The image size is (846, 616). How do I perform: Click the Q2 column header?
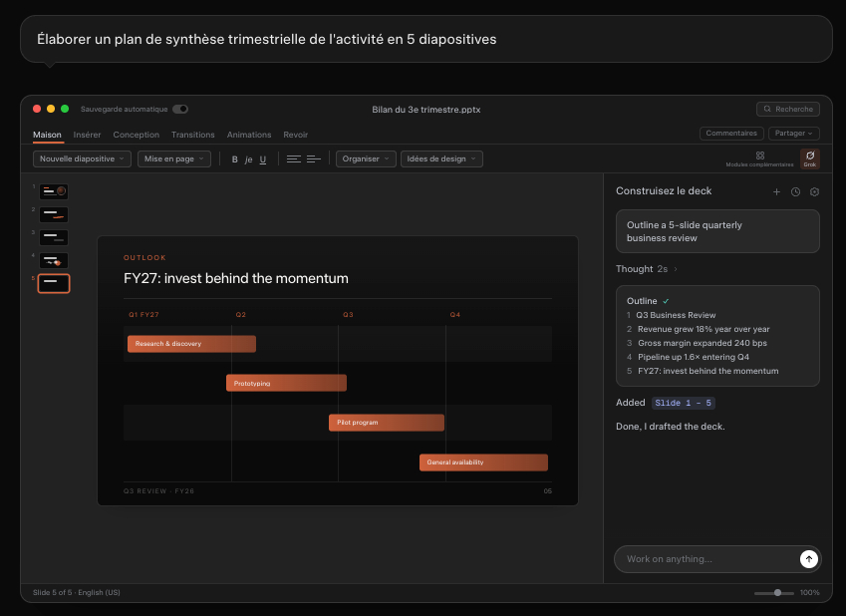click(x=240, y=315)
